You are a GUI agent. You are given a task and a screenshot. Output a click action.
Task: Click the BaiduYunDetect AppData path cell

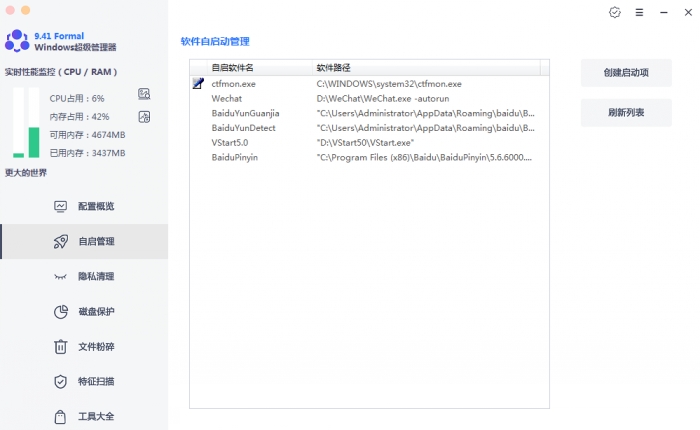[x=425, y=128]
